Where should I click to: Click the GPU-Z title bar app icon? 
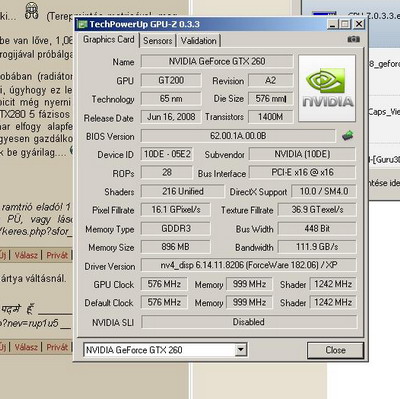tap(82, 24)
